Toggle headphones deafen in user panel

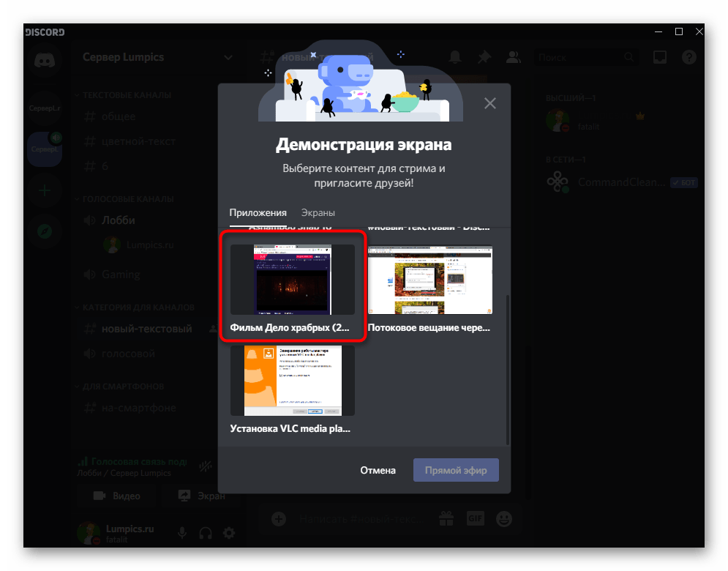(206, 533)
